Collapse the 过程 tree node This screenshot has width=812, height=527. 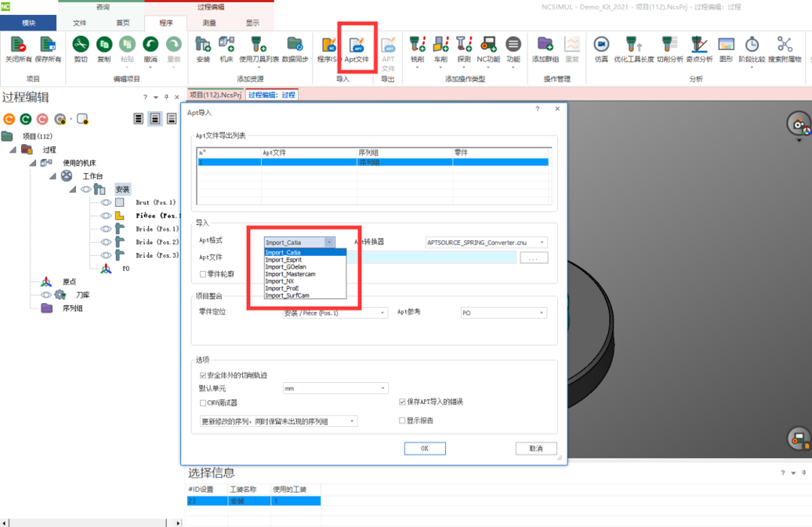pos(13,150)
